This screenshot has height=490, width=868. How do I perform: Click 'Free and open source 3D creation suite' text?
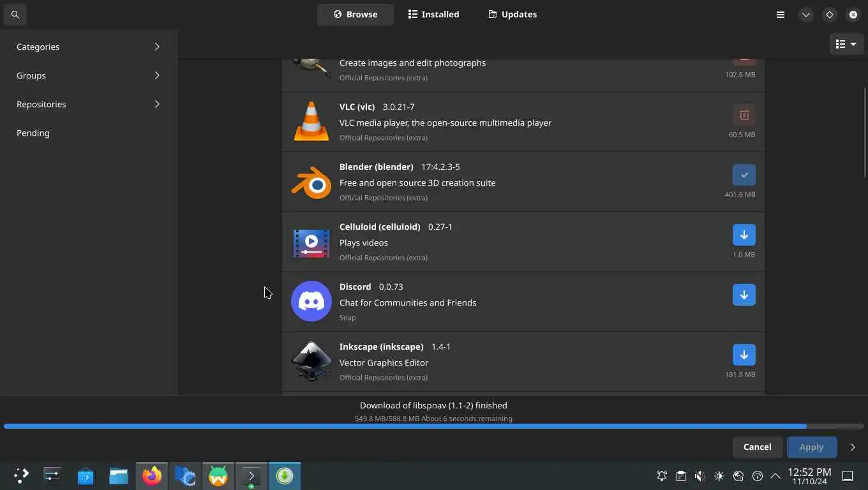click(417, 182)
